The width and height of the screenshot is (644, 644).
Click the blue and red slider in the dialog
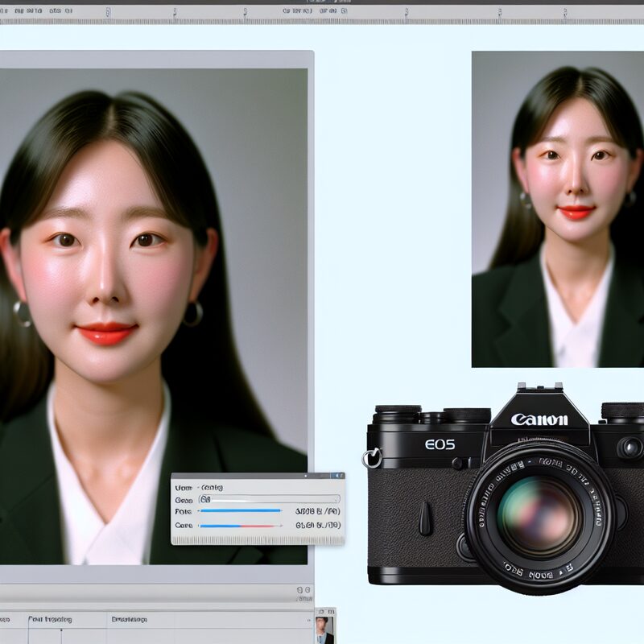click(x=240, y=526)
